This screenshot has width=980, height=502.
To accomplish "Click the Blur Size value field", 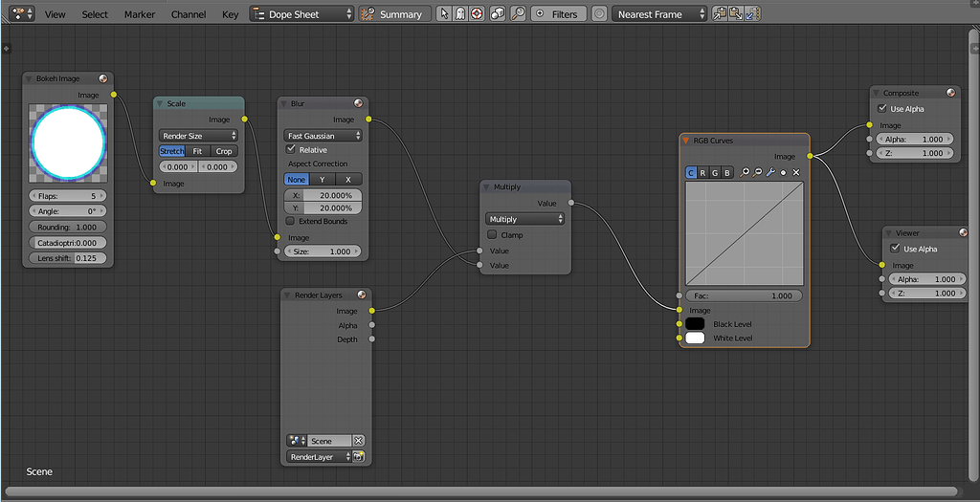I will (322, 251).
